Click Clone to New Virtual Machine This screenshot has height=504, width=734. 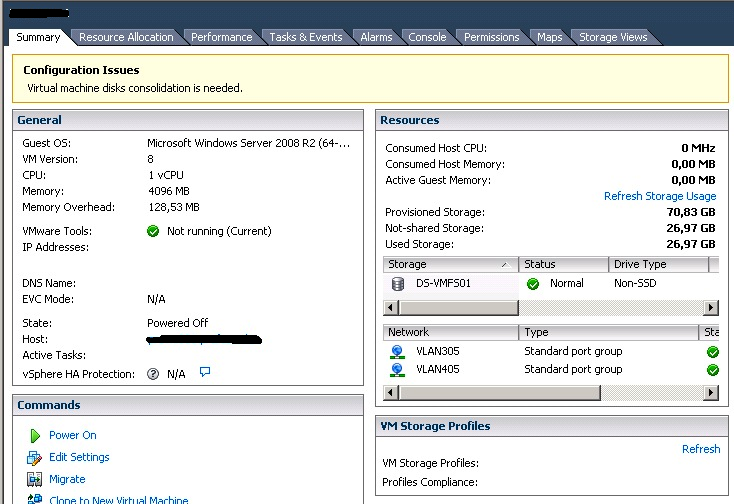[x=118, y=500]
